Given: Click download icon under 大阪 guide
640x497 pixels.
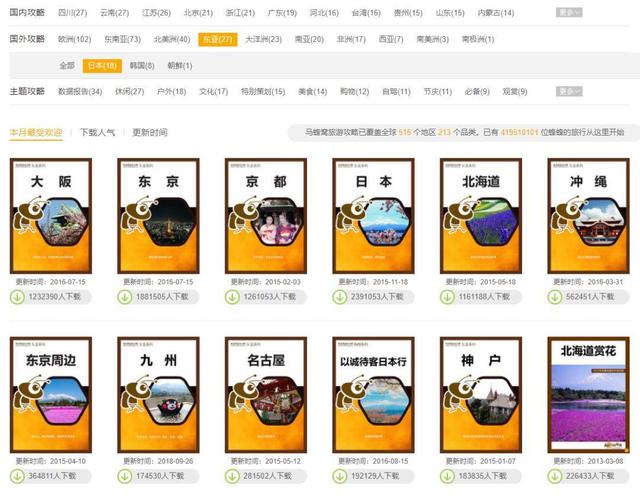Looking at the screenshot, I should pyautogui.click(x=17, y=297).
